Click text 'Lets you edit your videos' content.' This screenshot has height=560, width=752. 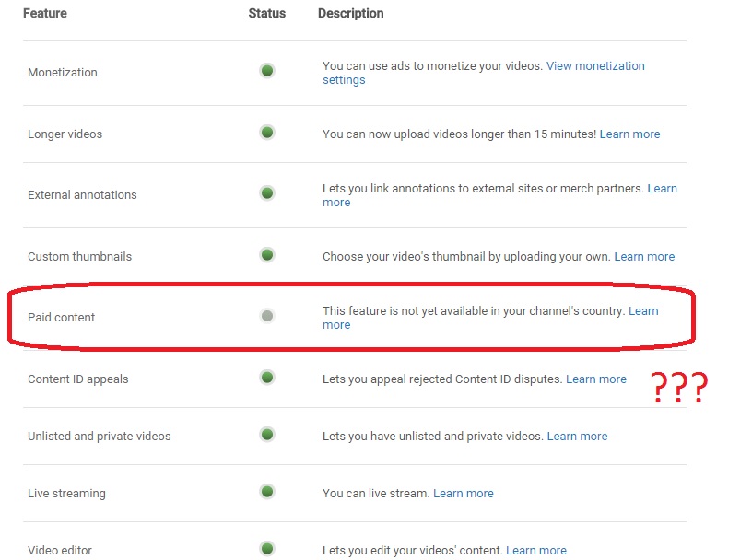pos(413,551)
